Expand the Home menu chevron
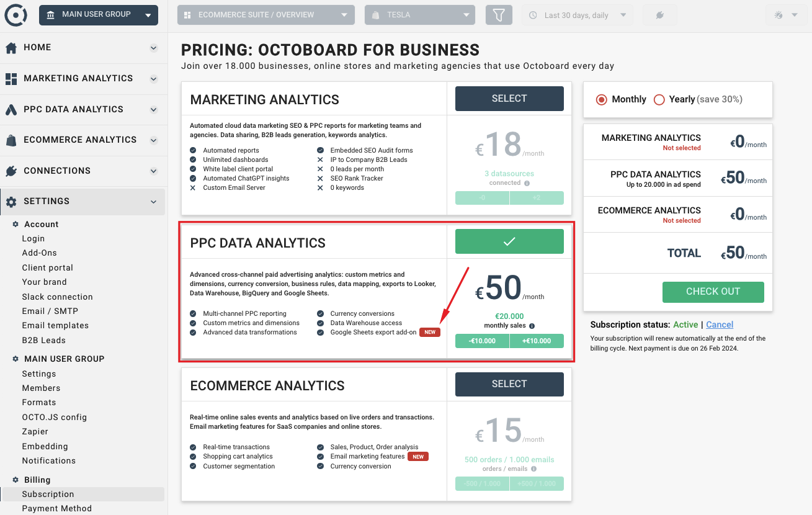812x515 pixels. click(x=154, y=48)
